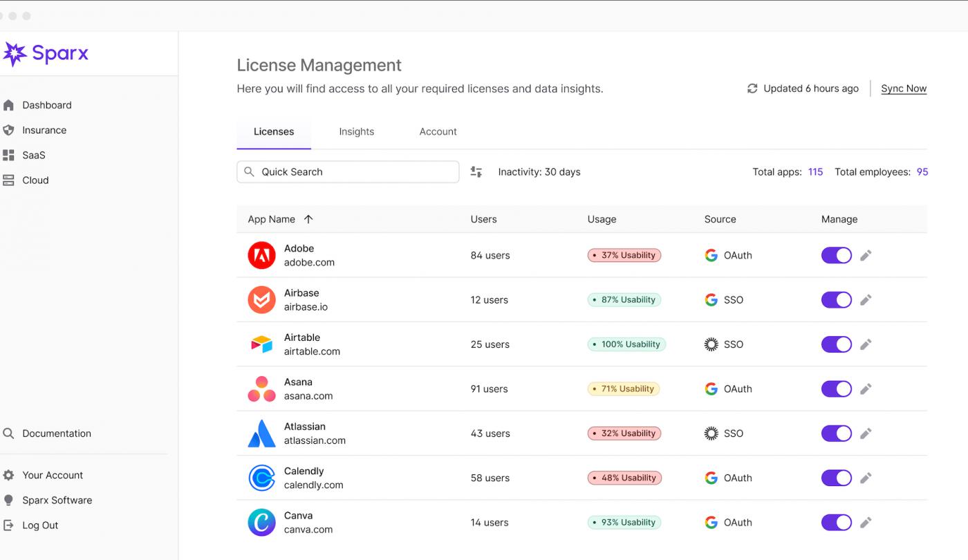Viewport: 968px width, 560px height.
Task: Click the Sparx logo
Action: (x=45, y=53)
